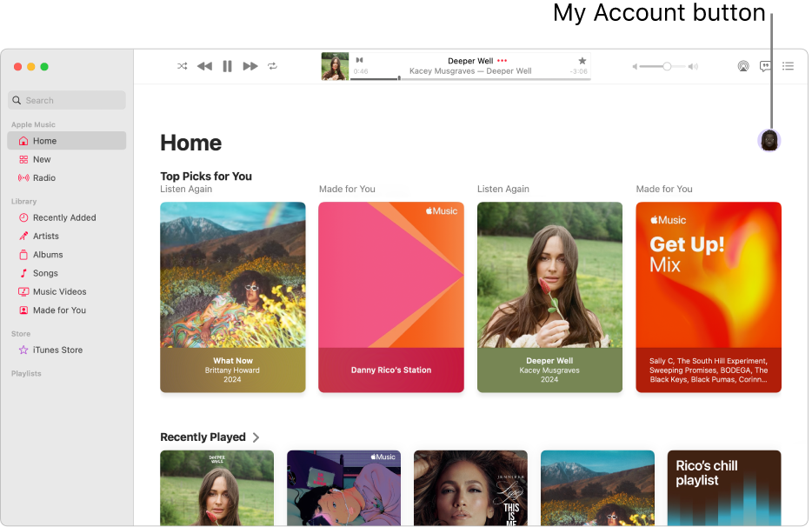The width and height of the screenshot is (812, 527).
Task: Click the Search field
Action: 66,100
